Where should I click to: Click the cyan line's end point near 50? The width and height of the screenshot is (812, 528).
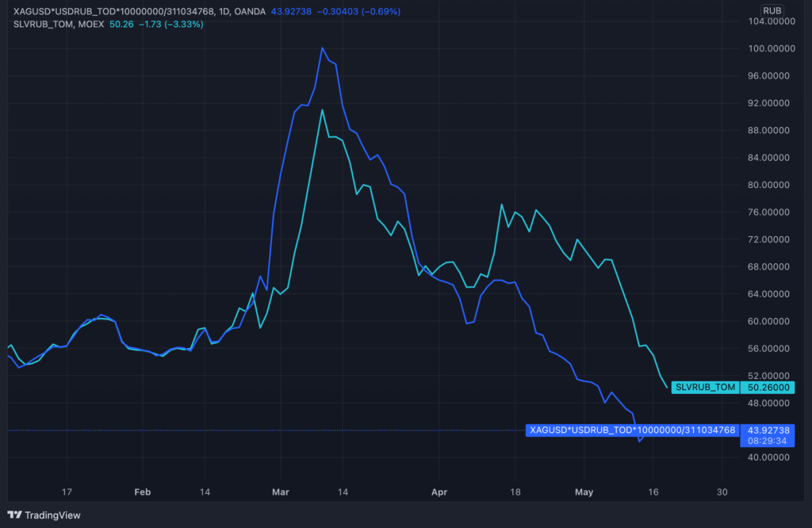pos(666,387)
